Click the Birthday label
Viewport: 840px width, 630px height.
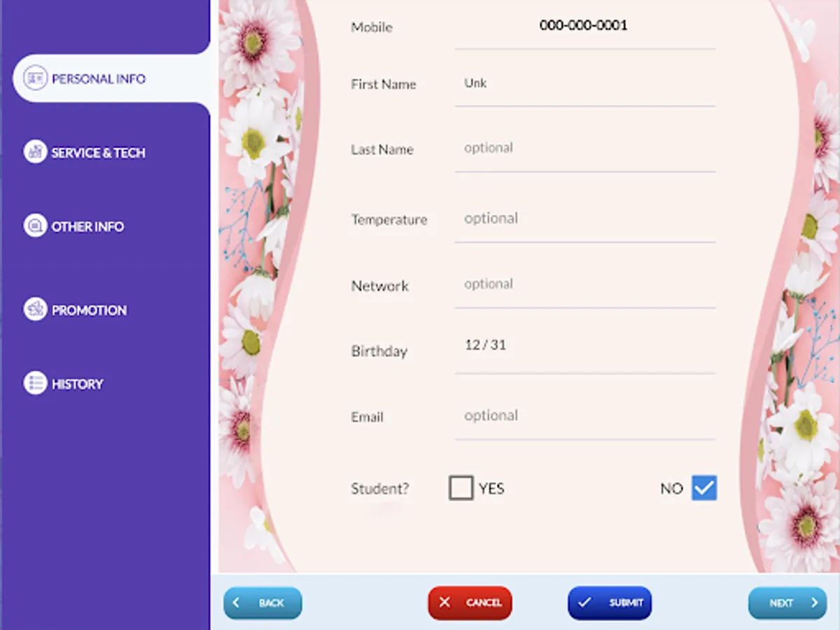tap(379, 351)
